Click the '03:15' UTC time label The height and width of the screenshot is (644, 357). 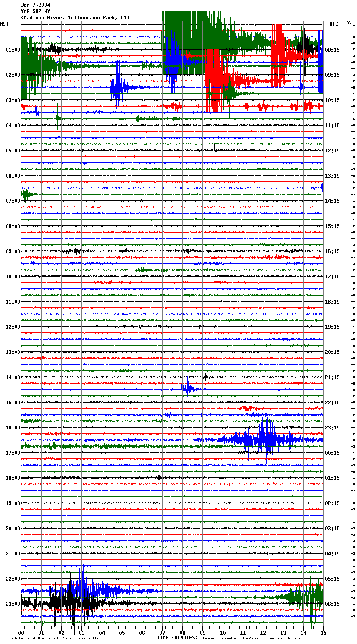pyautogui.click(x=332, y=529)
